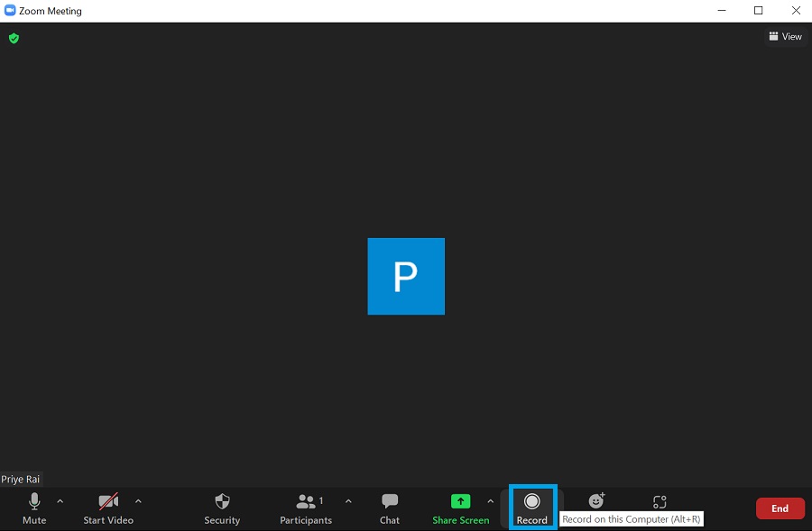This screenshot has width=812, height=531.
Task: Click the Share Screen label
Action: [460, 520]
